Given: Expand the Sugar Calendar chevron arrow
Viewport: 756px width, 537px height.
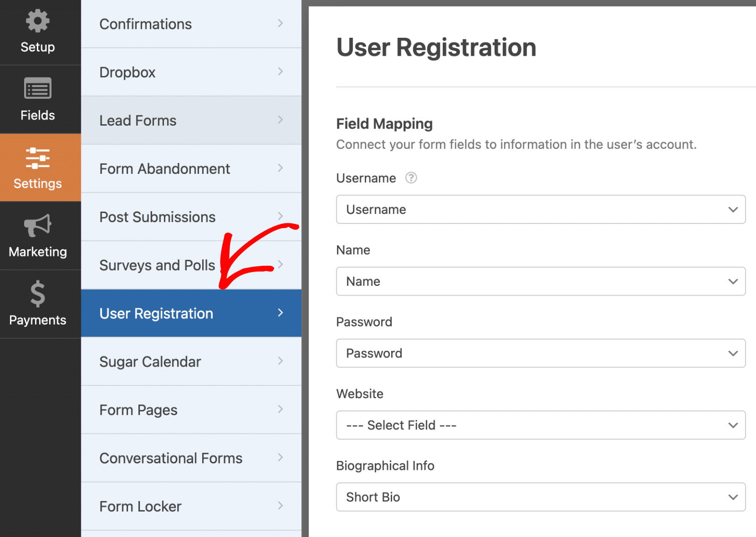Looking at the screenshot, I should coord(281,360).
